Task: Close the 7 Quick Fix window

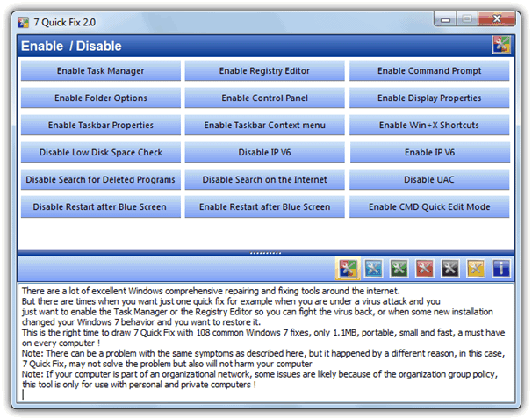Action: tap(497, 19)
